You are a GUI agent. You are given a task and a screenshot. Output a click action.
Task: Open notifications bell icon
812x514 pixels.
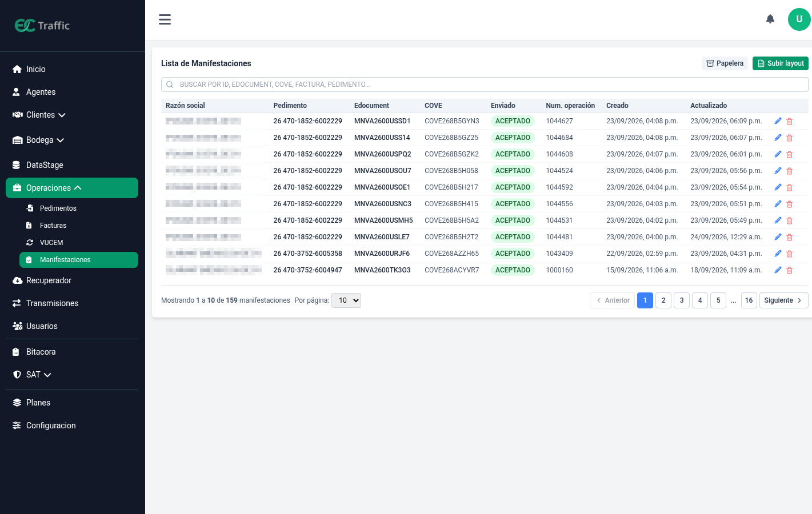tap(770, 19)
